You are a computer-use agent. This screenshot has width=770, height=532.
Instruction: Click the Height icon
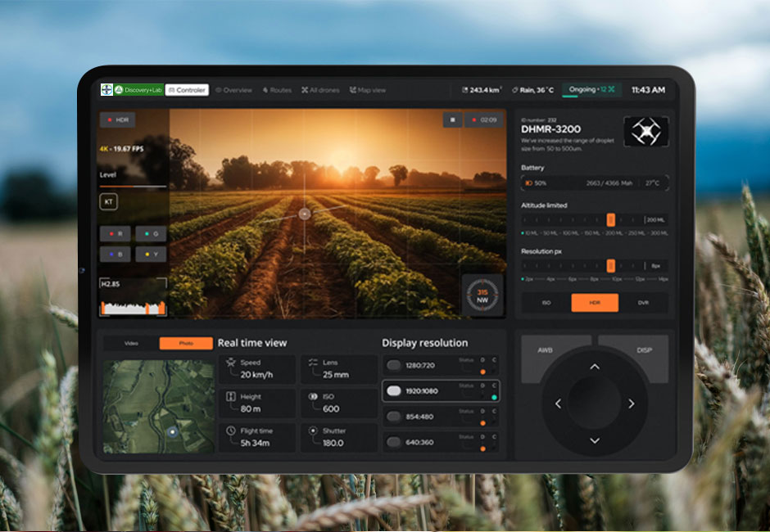231,397
